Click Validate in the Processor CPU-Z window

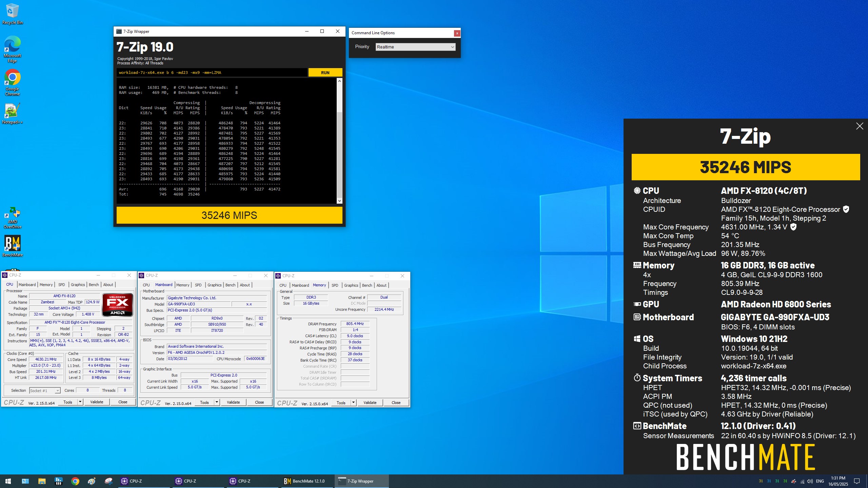97,402
